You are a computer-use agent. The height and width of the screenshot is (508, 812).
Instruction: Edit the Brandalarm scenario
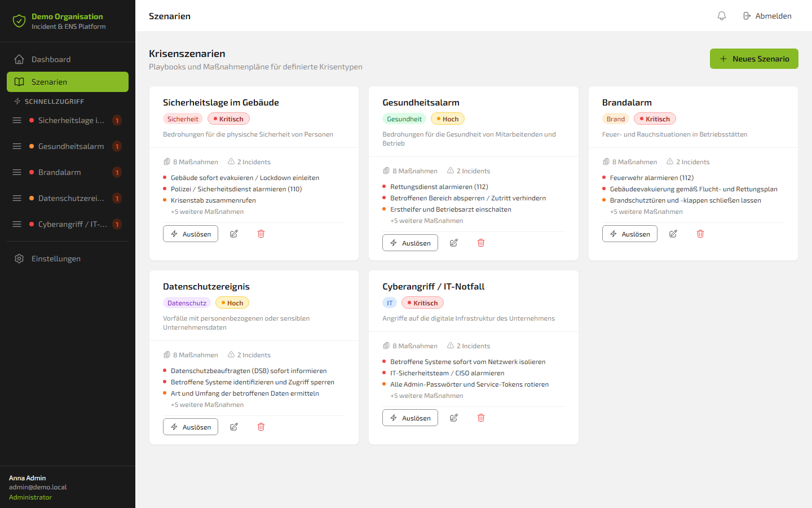pyautogui.click(x=673, y=234)
